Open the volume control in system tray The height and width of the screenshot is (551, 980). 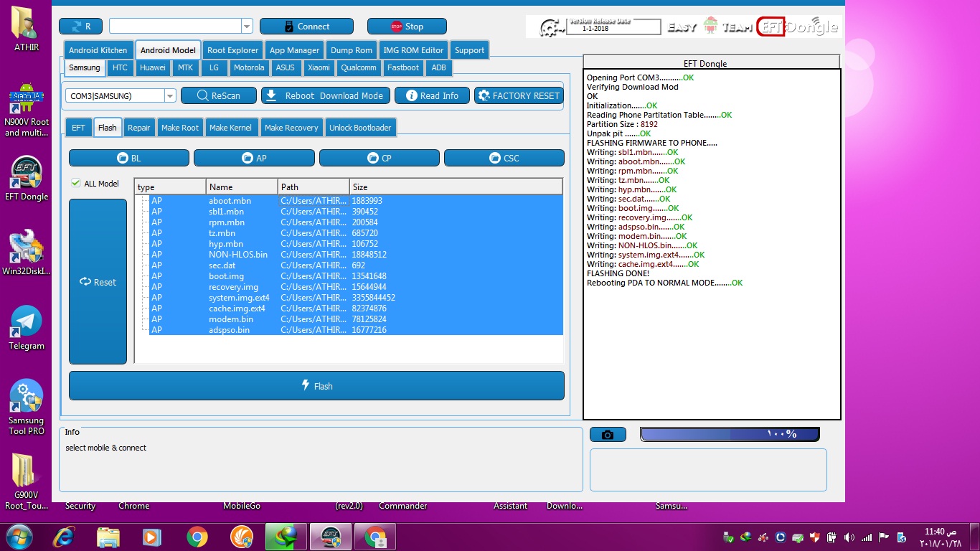(849, 537)
